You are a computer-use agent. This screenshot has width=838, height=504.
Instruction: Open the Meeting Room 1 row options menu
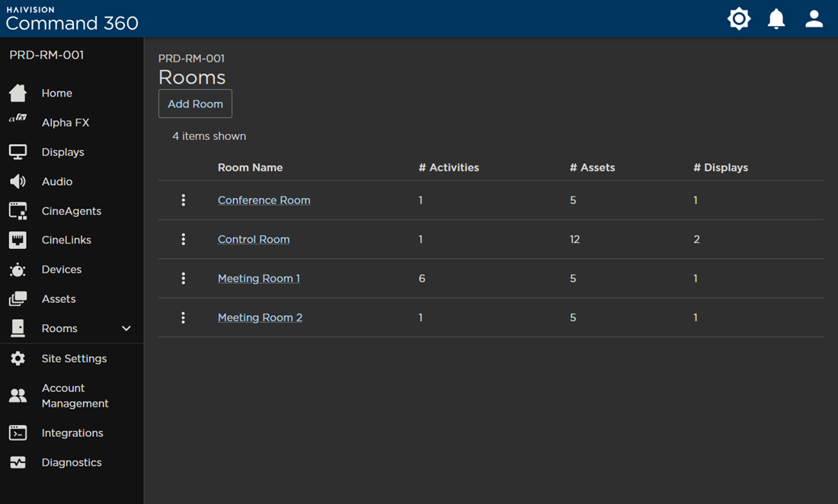pyautogui.click(x=184, y=278)
